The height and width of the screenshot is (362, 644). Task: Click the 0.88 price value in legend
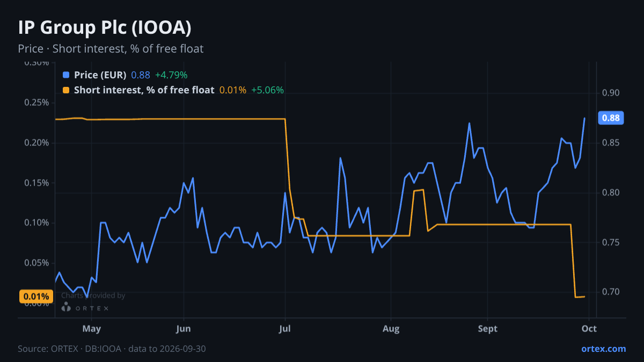pyautogui.click(x=141, y=75)
